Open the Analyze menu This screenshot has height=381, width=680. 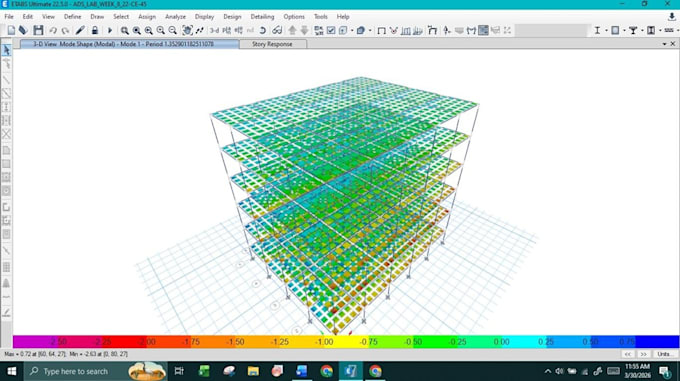click(175, 16)
